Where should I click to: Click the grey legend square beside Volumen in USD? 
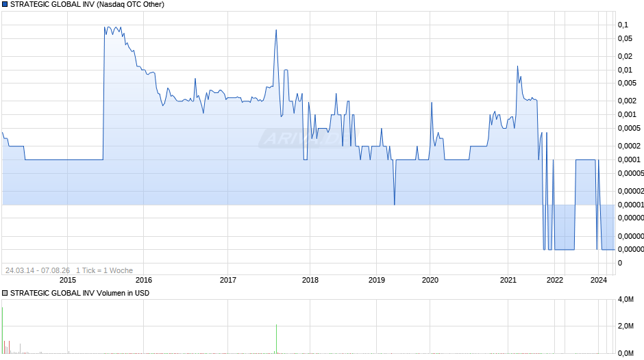[5, 293]
